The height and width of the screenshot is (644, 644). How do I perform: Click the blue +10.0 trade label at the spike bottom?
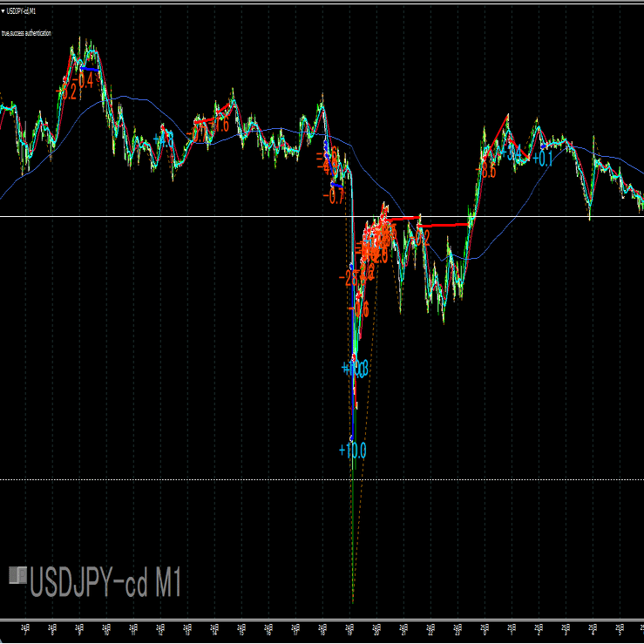point(353,451)
